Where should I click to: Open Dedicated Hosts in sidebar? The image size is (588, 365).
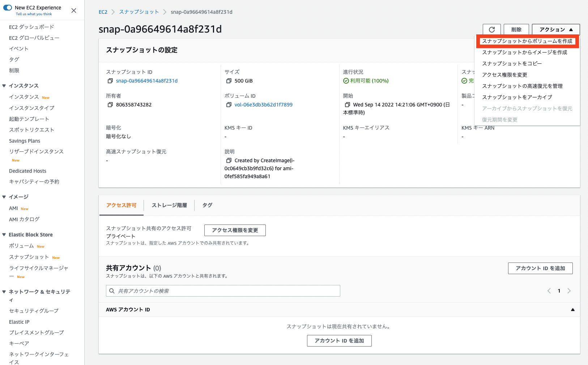point(27,171)
